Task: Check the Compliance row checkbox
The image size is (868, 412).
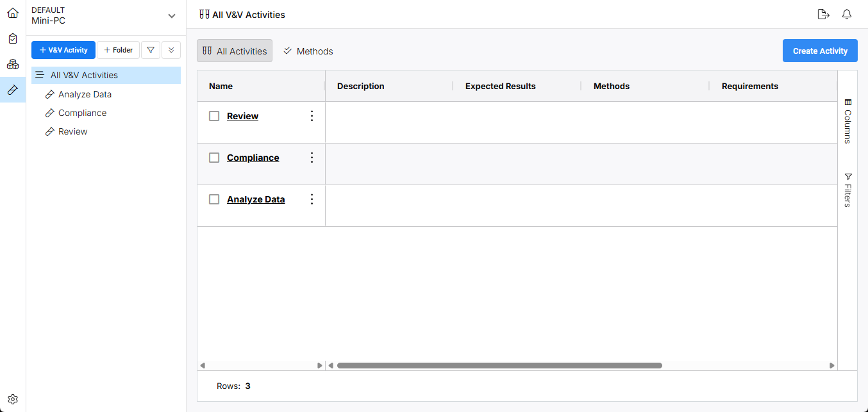Action: (x=214, y=158)
